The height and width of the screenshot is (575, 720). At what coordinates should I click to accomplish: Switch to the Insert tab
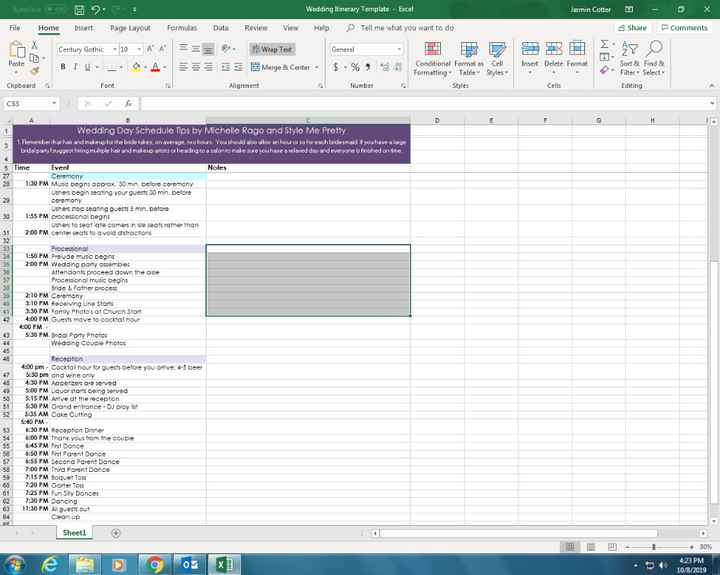84,28
